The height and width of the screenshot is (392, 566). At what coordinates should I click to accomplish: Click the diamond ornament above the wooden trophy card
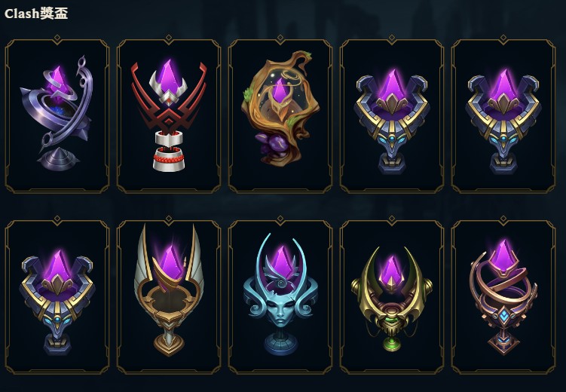(280, 38)
